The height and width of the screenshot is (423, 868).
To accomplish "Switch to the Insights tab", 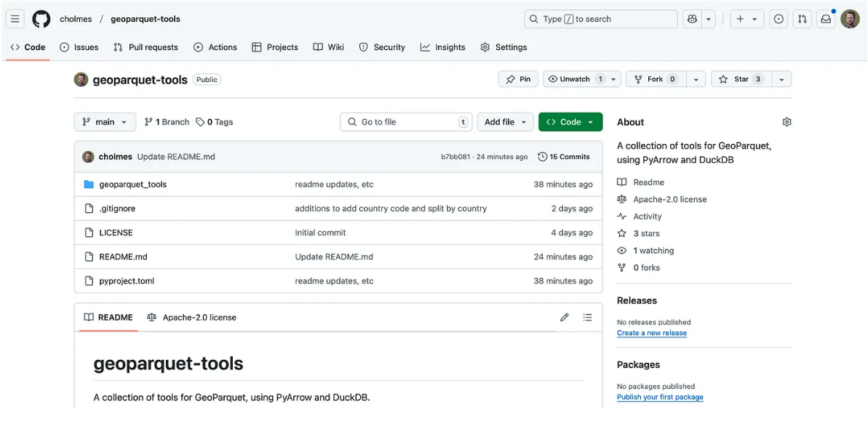I will click(442, 47).
